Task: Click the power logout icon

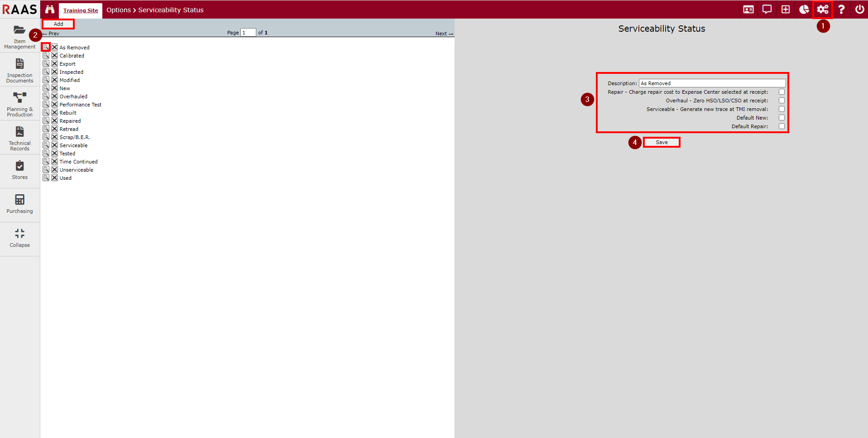Action: click(859, 10)
